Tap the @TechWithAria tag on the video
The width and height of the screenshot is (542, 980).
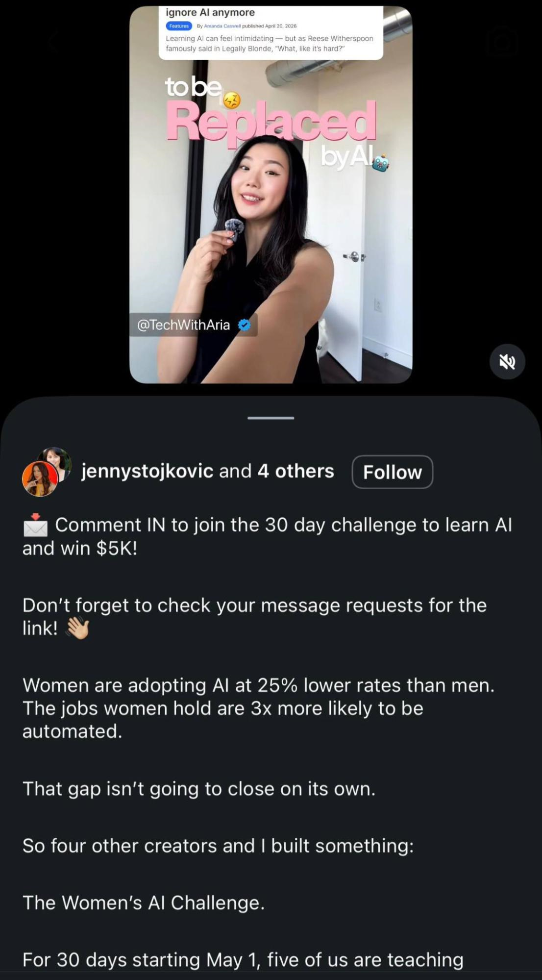pyautogui.click(x=183, y=325)
